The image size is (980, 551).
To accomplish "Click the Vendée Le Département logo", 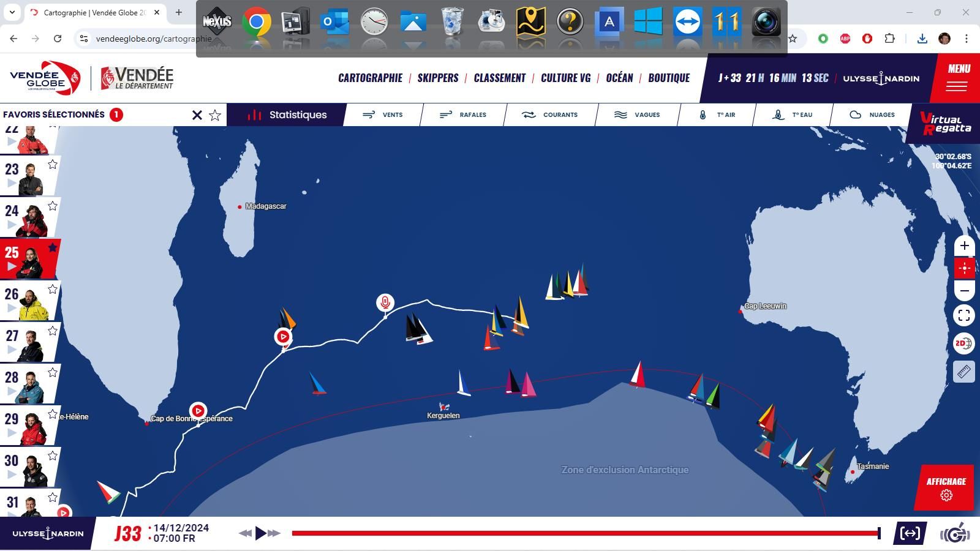I will (x=137, y=78).
